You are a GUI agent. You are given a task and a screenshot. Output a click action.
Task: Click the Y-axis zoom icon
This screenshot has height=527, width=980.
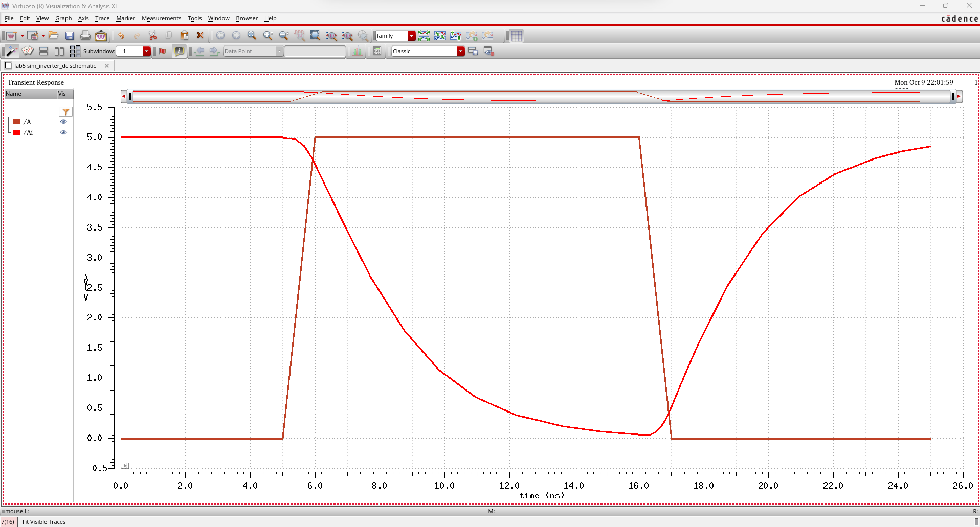(x=347, y=36)
